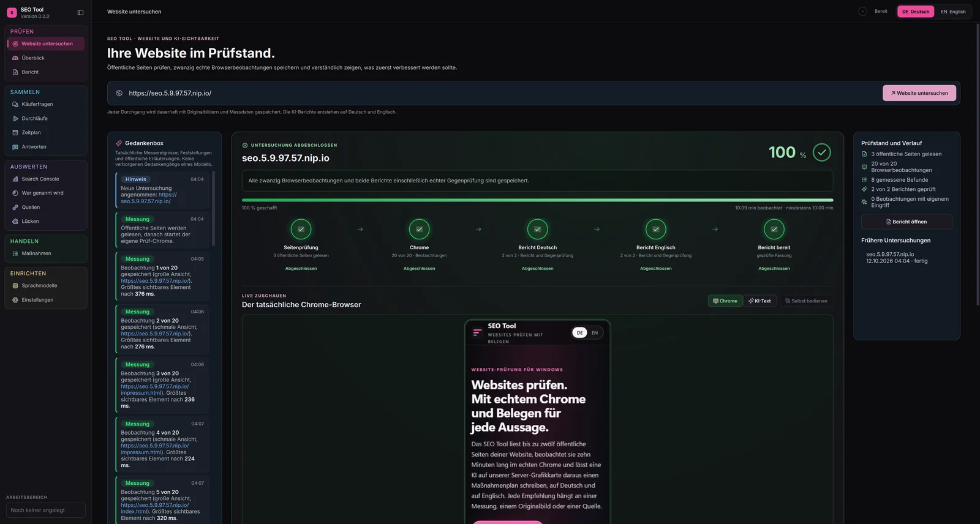Click the 2 von 2 Berichten geprüft icon

(864, 189)
